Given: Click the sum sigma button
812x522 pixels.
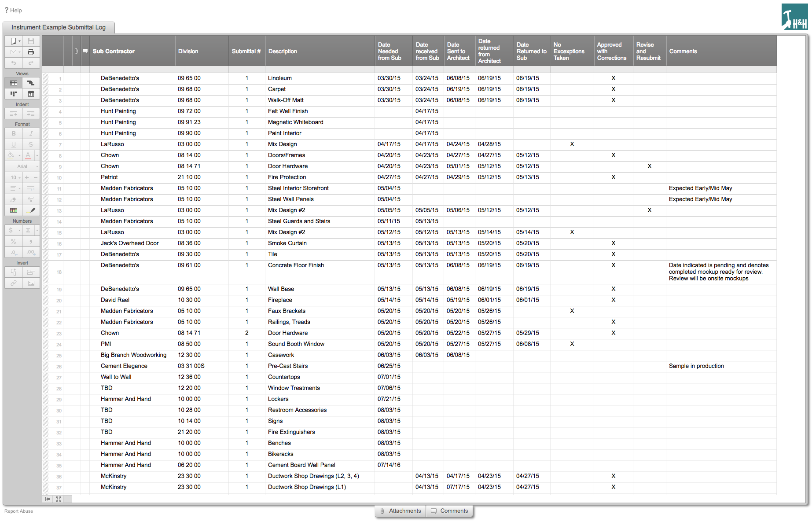Looking at the screenshot, I should click(x=28, y=230).
